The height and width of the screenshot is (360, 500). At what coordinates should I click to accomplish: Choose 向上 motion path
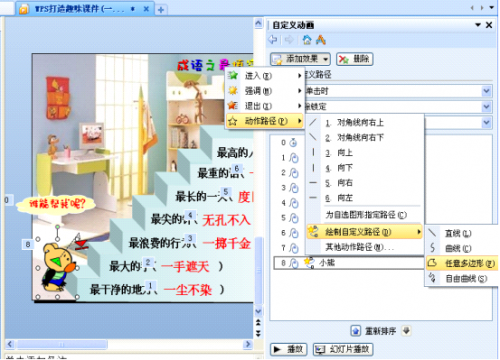365,153
